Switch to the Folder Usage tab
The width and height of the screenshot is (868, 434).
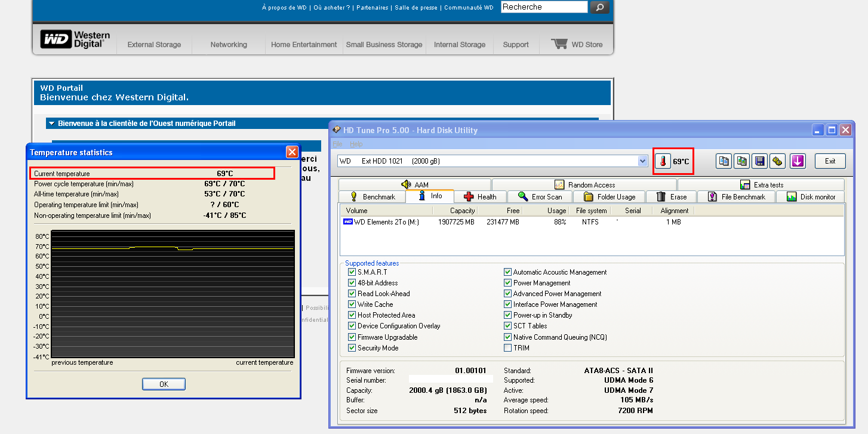pyautogui.click(x=610, y=196)
